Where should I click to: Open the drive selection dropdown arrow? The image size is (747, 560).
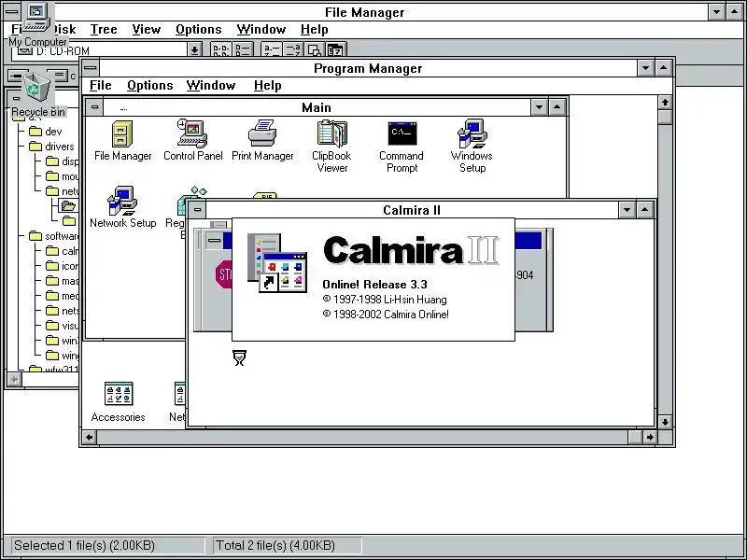[194, 50]
